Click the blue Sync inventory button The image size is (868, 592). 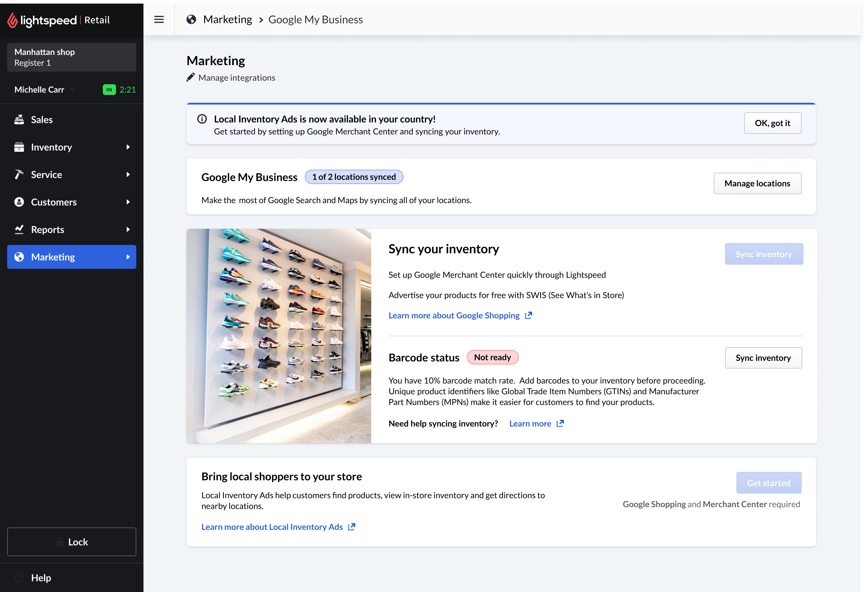764,254
